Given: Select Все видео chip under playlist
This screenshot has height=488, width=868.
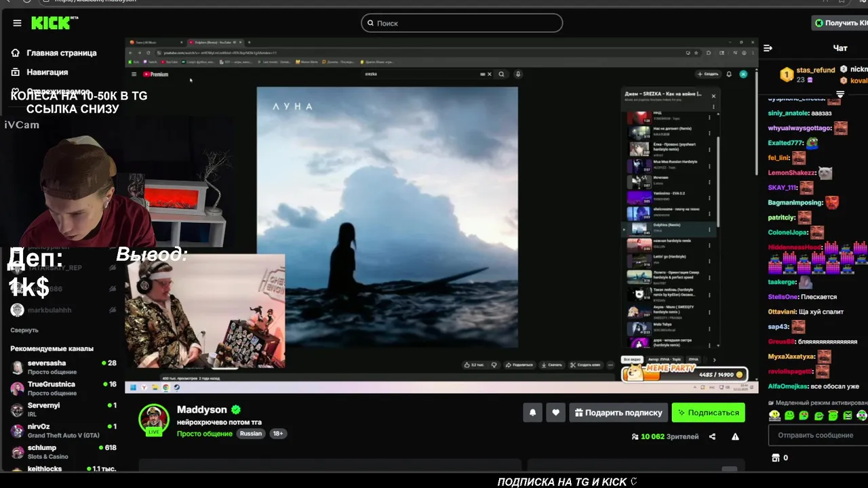Looking at the screenshot, I should [632, 359].
